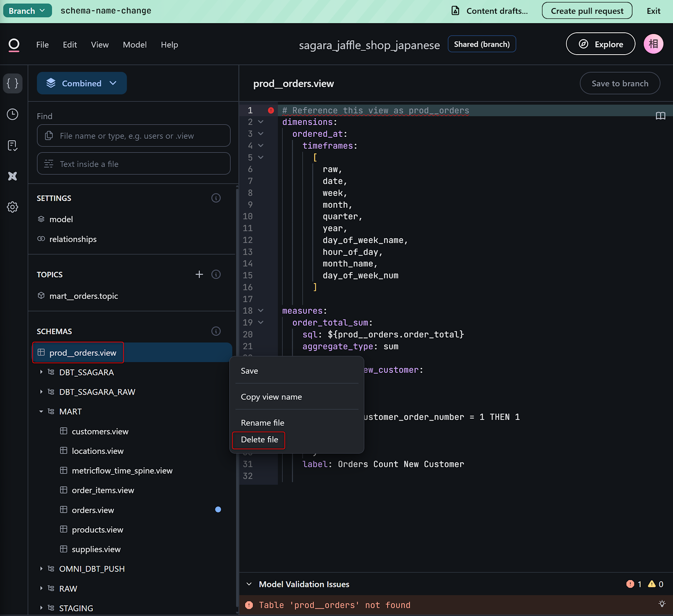Open the Model menu in menu bar
The height and width of the screenshot is (616, 673).
(x=135, y=44)
